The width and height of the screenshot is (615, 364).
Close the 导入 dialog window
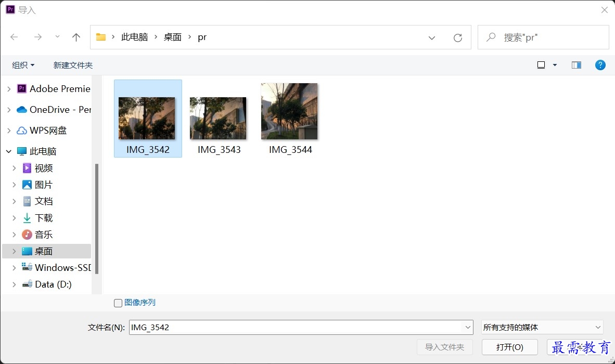605,10
